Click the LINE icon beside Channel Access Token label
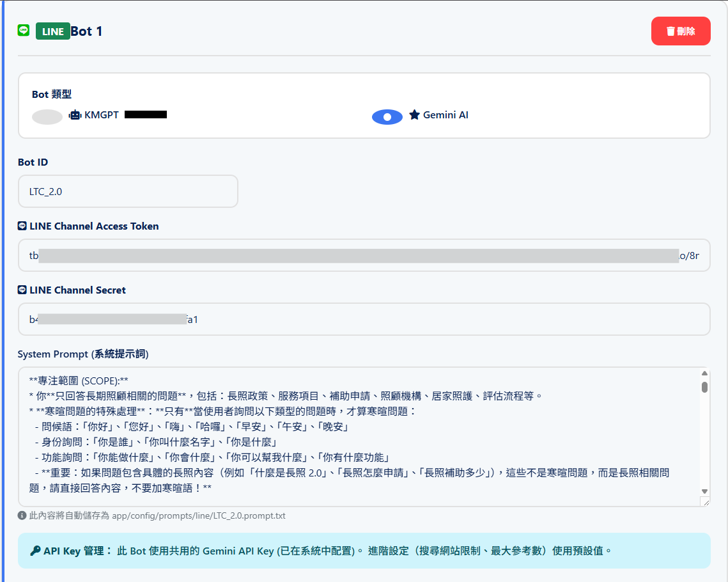This screenshot has width=728, height=582. click(x=24, y=226)
